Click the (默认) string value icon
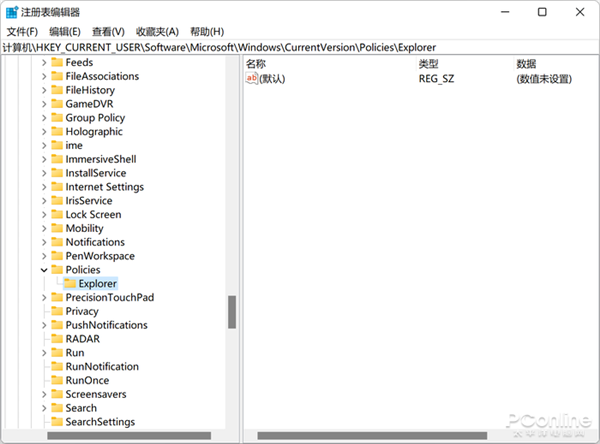This screenshot has width=600, height=444. [x=251, y=78]
